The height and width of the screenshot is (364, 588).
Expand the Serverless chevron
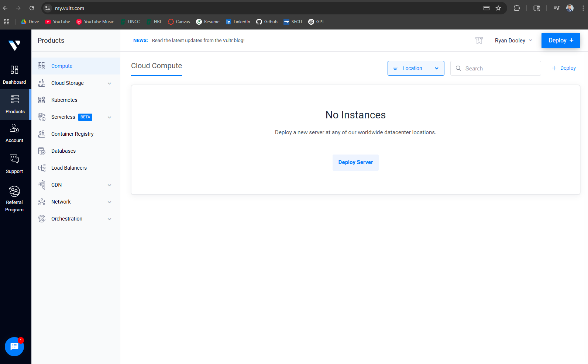(x=110, y=117)
